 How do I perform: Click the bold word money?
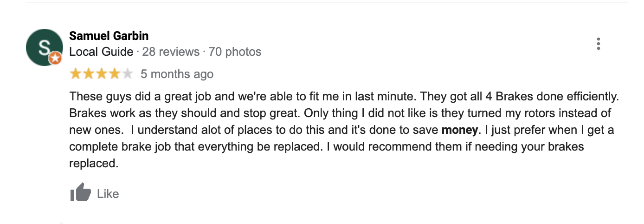(x=459, y=131)
